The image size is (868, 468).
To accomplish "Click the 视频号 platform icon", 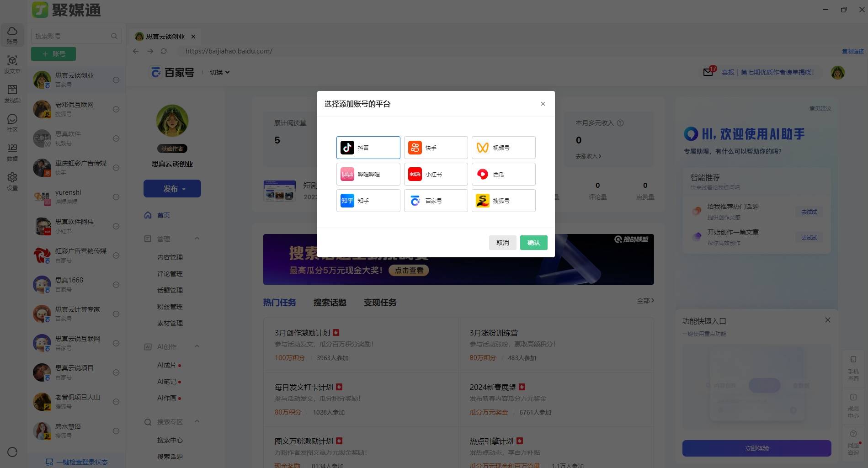I will click(483, 148).
